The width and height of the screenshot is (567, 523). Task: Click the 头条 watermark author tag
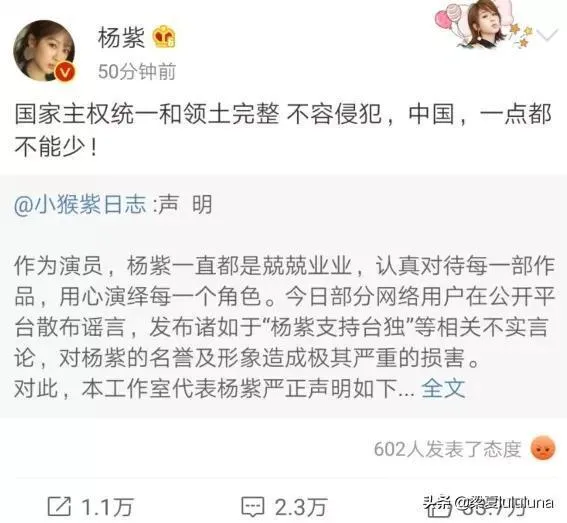point(489,502)
